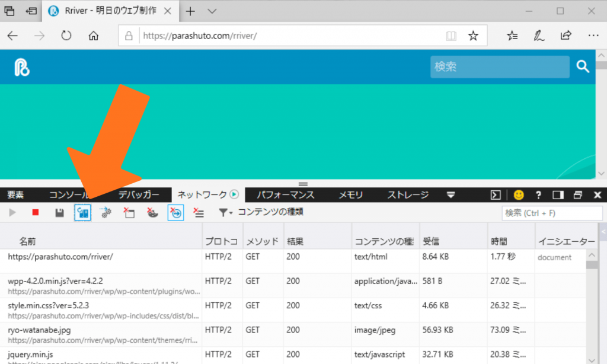Screen dimensions: 607x364
Task: Toggle the network configuration gear option
Action: 106,212
